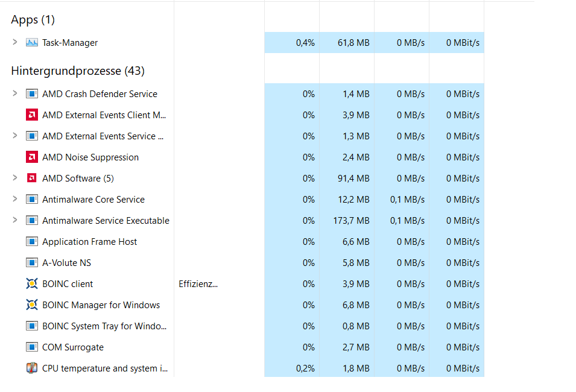Viewport: 576px width, 392px height.
Task: Select AMD Software (5) process name
Action: tap(78, 179)
